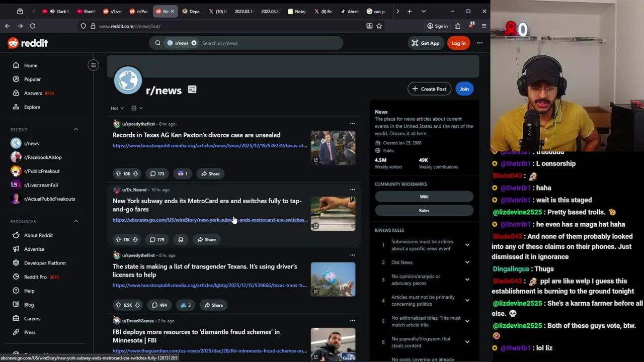Go to Home in sidebar
Image resolution: width=644 pixels, height=362 pixels.
(31, 65)
